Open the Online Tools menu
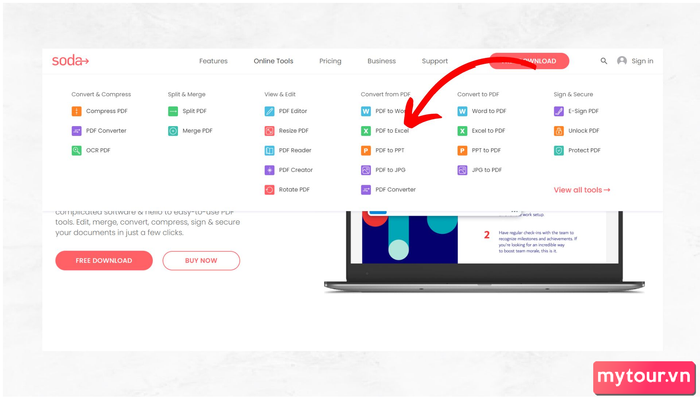 (273, 61)
